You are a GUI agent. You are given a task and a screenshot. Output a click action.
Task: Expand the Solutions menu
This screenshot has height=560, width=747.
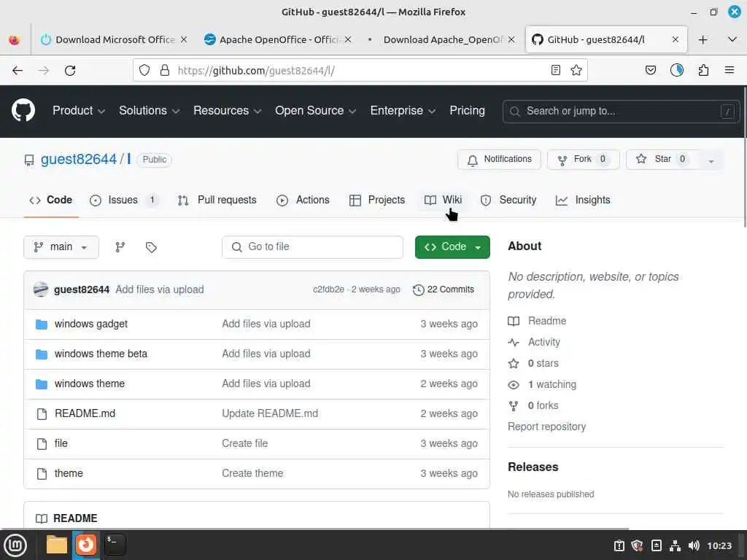coord(149,111)
